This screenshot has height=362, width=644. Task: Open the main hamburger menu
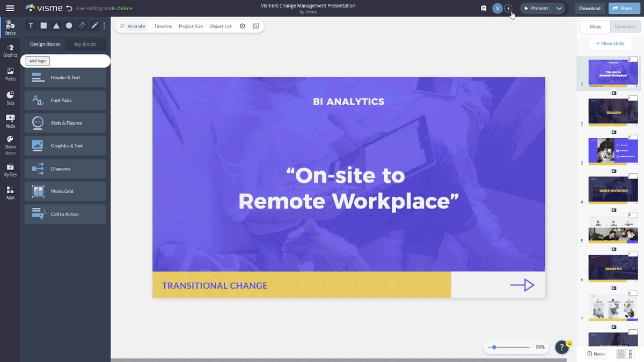point(10,9)
